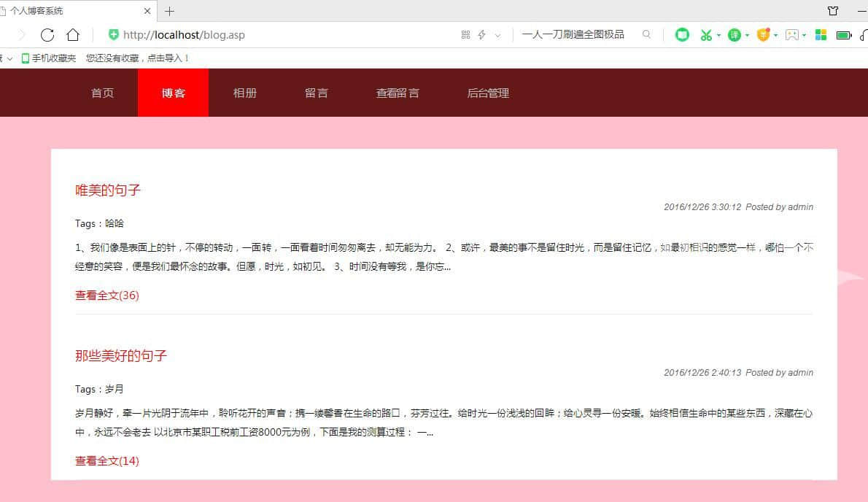
Task: Open a new tab with plus icon
Action: (169, 11)
